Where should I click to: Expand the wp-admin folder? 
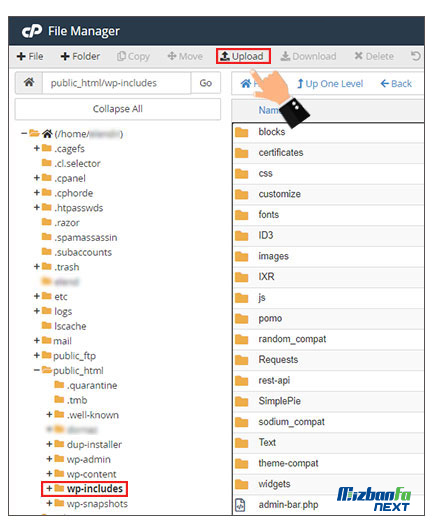[49, 459]
